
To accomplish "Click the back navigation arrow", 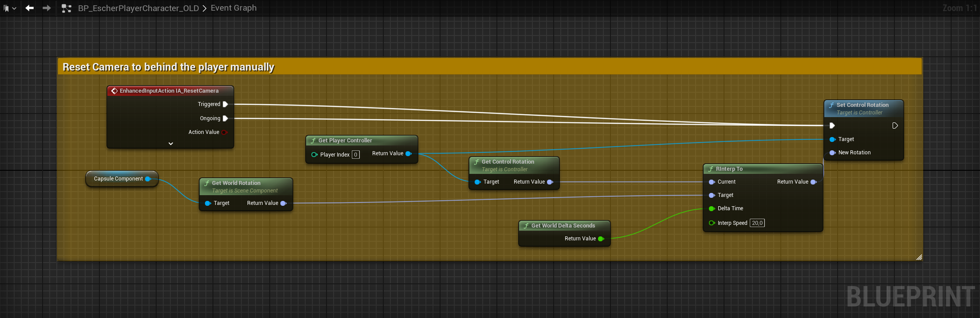I will [30, 8].
